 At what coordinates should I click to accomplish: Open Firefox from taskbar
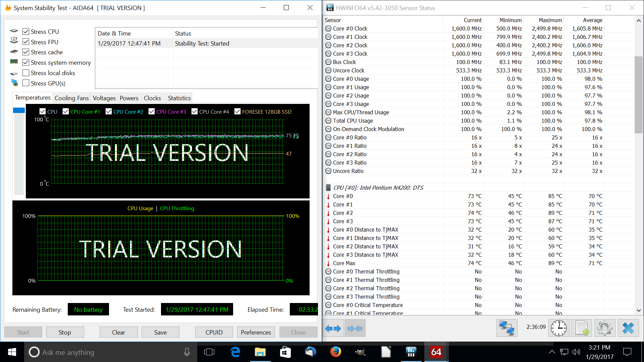point(335,352)
